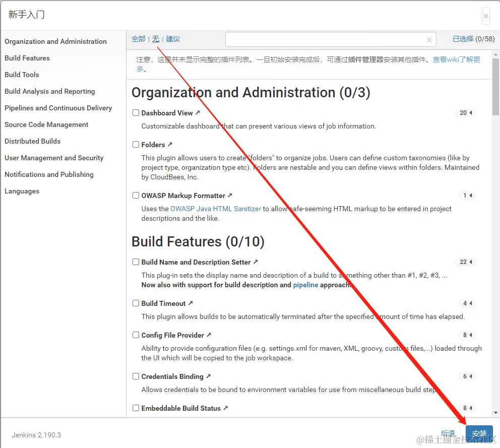Screen dimensions: 500x448
Task: Open OWASP Java HTML Sanitizer link
Action: 216,209
